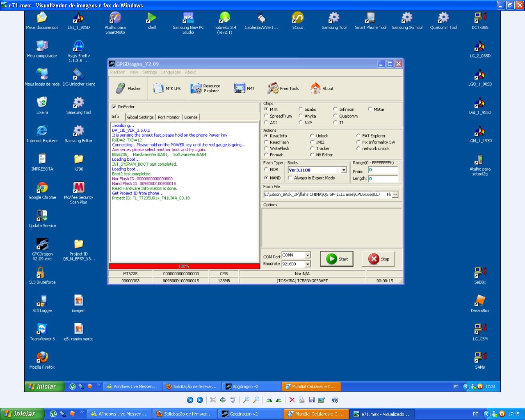
Task: Open the Languages menu in GPGDragon
Action: tap(171, 72)
